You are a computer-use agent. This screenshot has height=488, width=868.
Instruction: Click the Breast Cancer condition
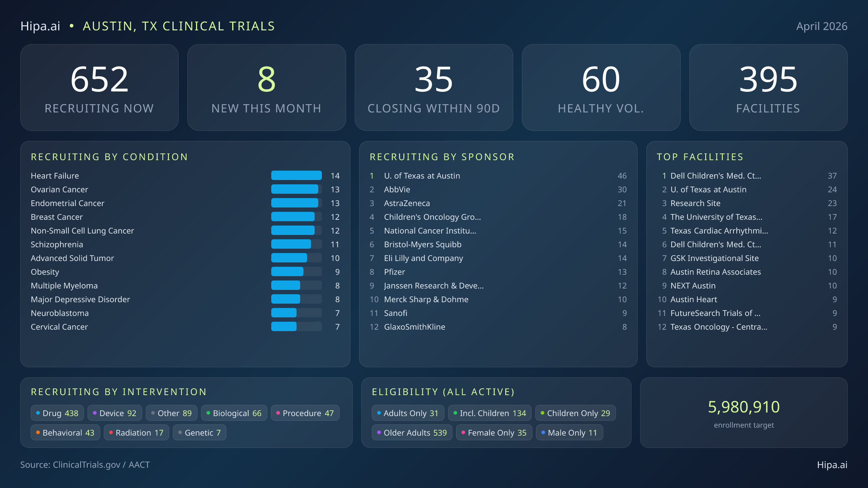(x=185, y=217)
